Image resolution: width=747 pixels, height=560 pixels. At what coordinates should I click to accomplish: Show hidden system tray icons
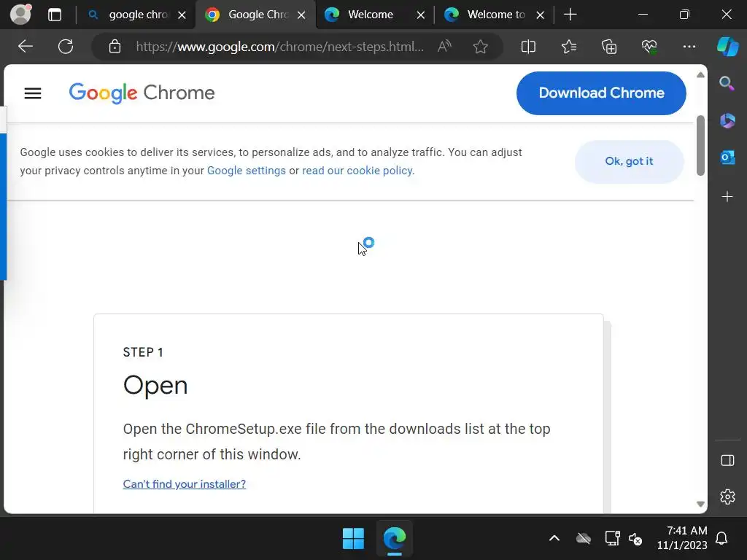click(554, 539)
